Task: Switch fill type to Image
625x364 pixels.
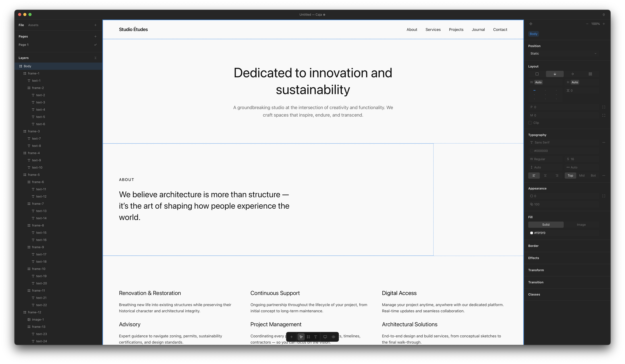Action: pos(581,225)
